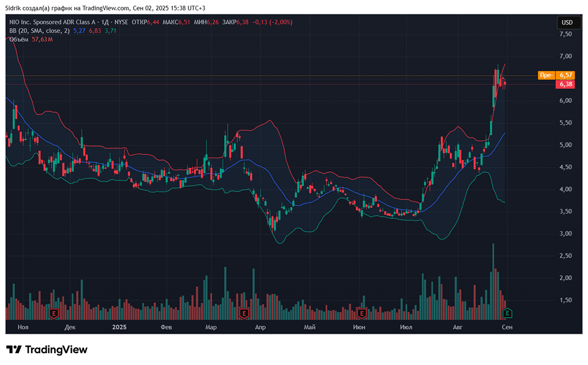Viewport: 588px width, 365px height.
Task: Open the USD currency selector
Action: 567,23
